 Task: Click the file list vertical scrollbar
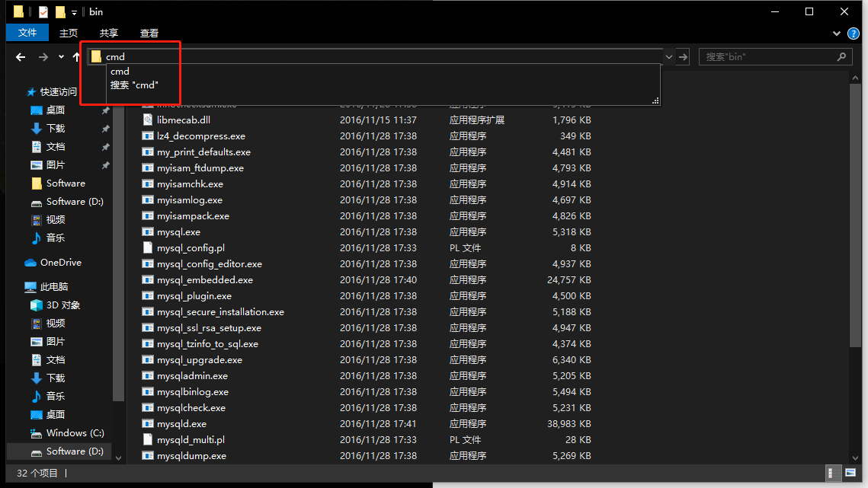[855, 215]
